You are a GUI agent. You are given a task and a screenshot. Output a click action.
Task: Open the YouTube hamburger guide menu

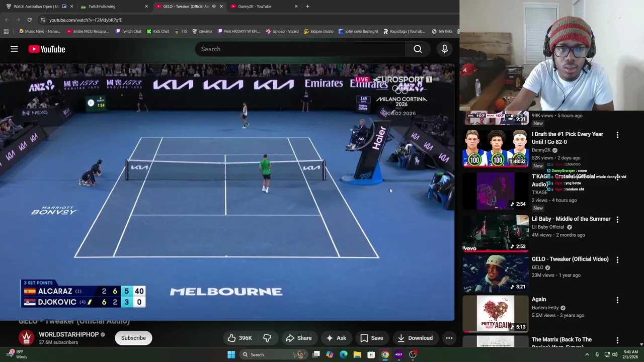pos(14,49)
